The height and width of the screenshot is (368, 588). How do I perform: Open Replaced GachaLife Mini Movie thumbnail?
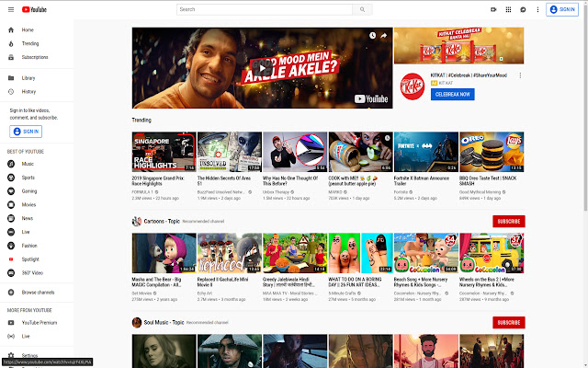230,253
